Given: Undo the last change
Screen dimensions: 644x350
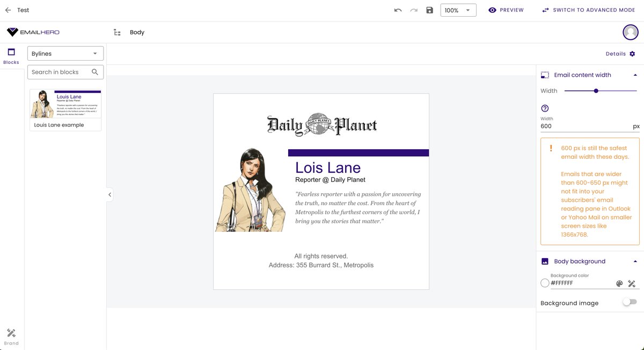Looking at the screenshot, I should coord(398,10).
